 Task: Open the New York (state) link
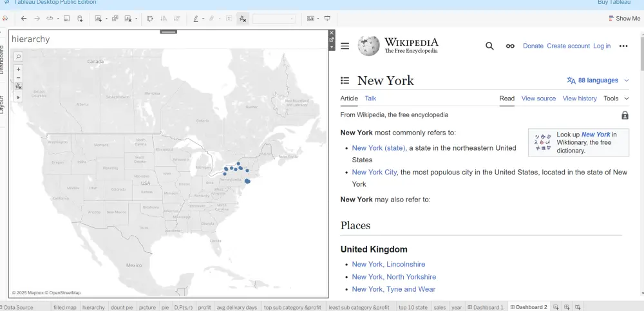tap(379, 148)
